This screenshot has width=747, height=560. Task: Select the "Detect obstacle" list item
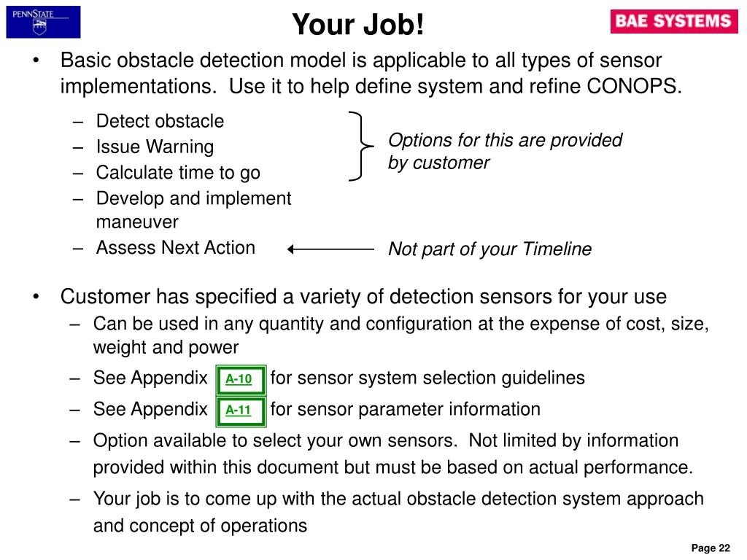160,121
